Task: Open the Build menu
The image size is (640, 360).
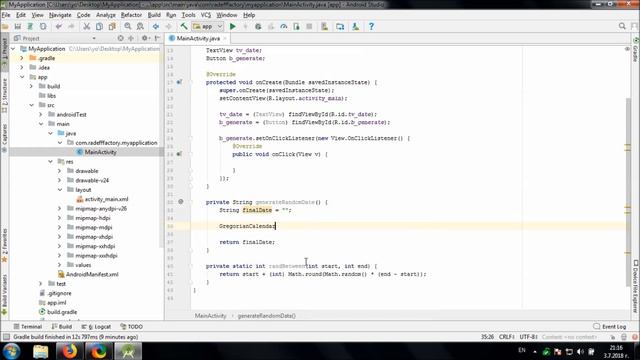Action: coord(154,15)
